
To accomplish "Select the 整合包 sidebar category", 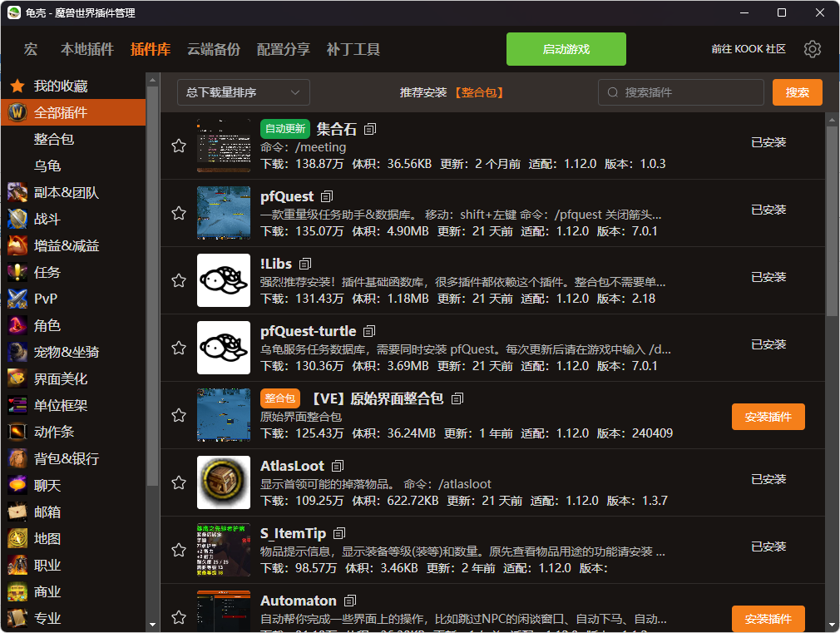I will pos(73,140).
